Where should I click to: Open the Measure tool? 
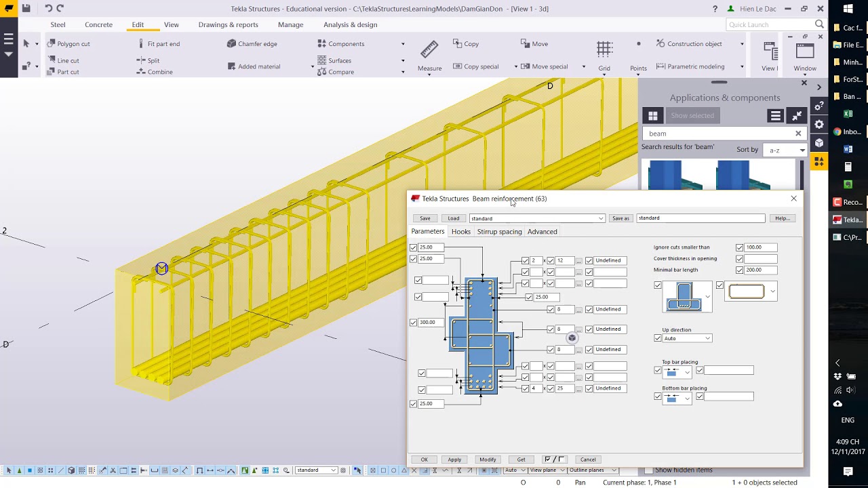tap(429, 56)
